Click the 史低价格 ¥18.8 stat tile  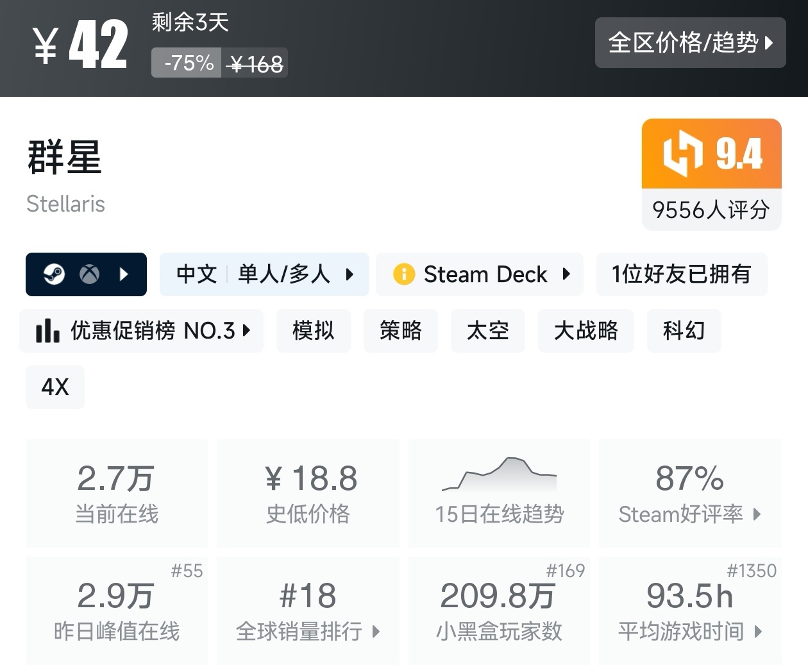pos(308,492)
